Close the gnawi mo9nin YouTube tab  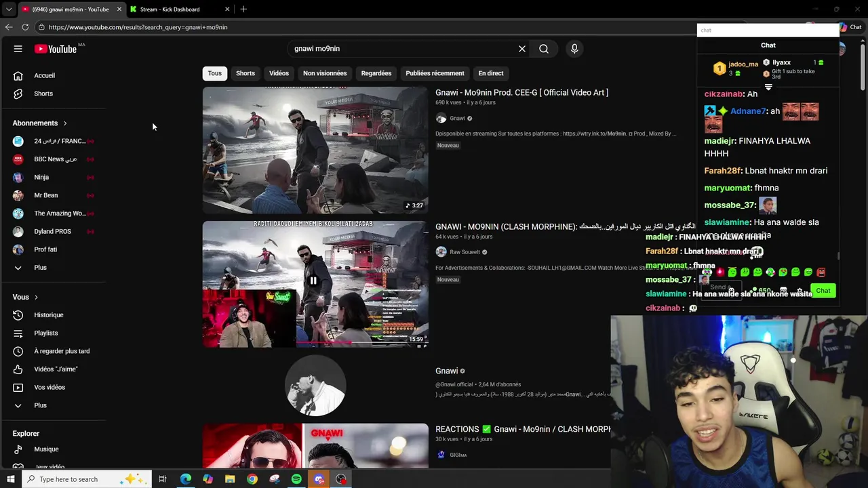click(x=119, y=9)
